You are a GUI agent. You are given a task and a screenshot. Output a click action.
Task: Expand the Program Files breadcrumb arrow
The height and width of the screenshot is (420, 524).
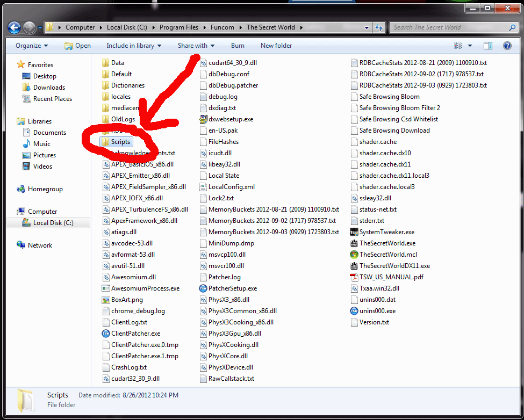[205, 28]
